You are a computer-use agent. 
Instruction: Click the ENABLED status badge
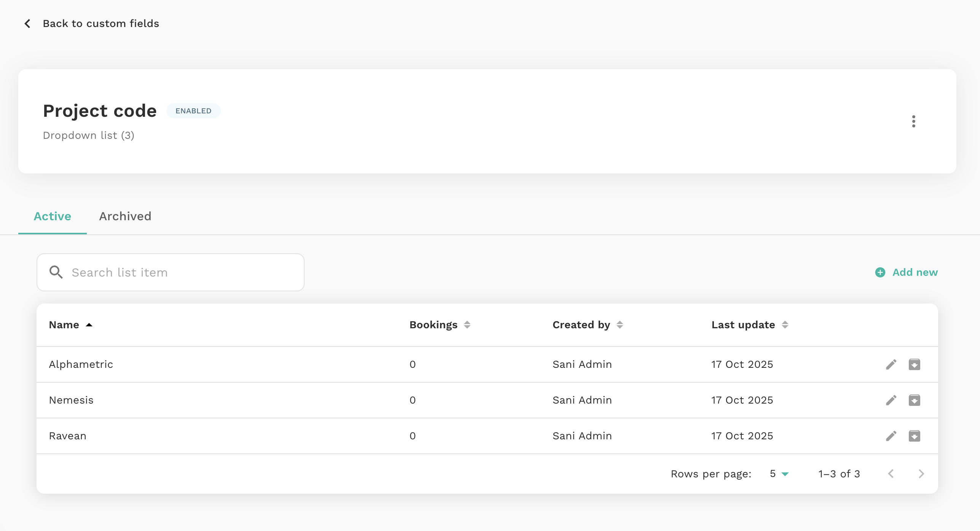point(193,111)
